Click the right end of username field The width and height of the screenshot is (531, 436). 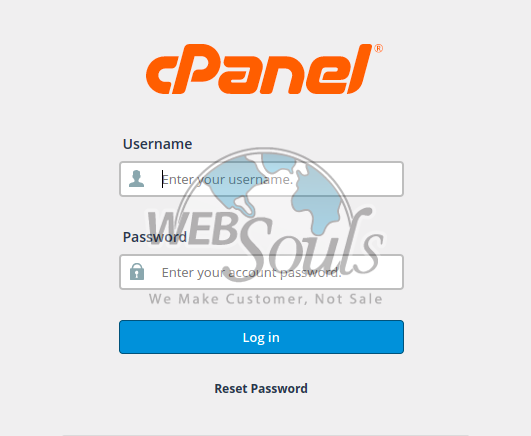click(x=389, y=179)
